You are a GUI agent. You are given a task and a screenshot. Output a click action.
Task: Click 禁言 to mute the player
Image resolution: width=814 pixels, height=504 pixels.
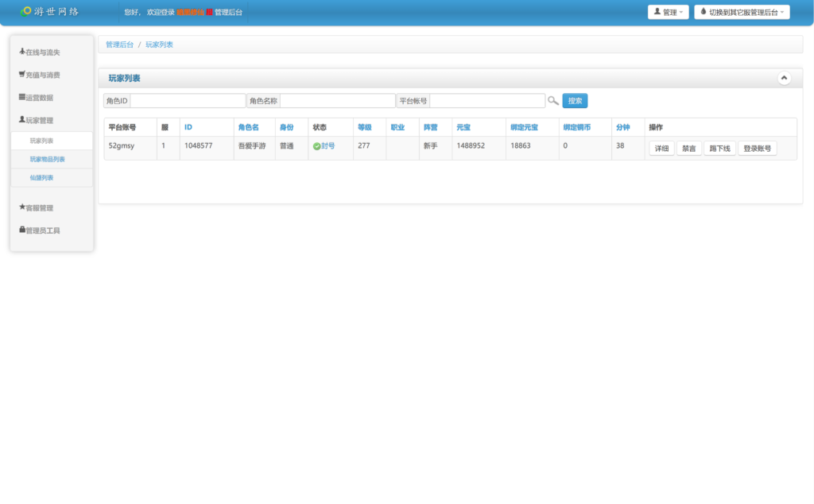click(x=688, y=149)
